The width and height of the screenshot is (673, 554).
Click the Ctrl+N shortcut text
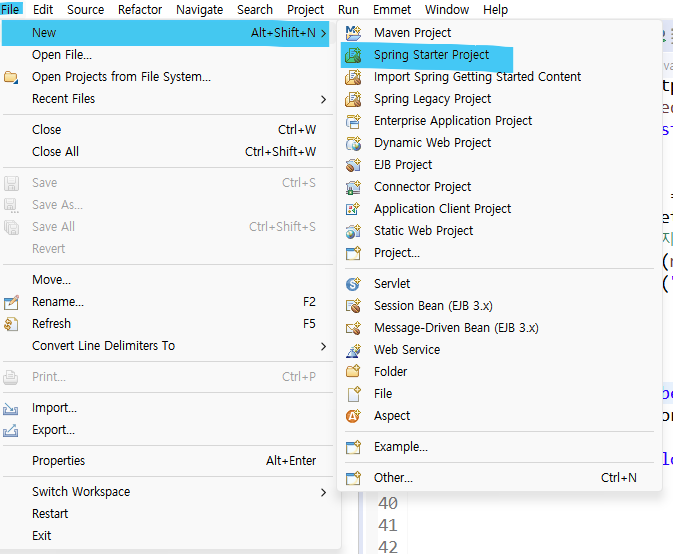pos(618,478)
